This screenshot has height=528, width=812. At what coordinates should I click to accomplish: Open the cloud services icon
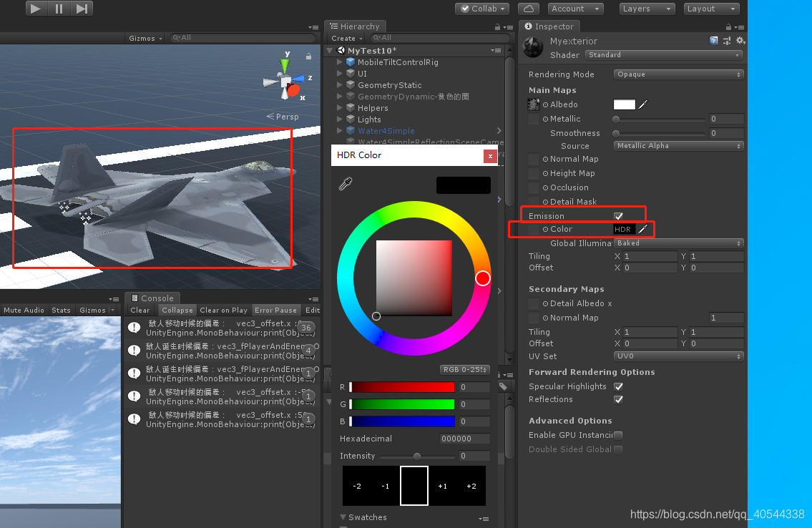(528, 9)
